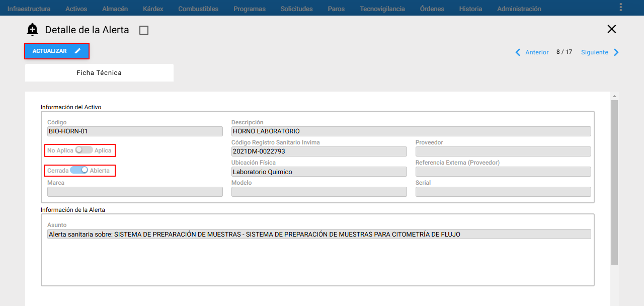Open the Kárdex menu
The width and height of the screenshot is (644, 306).
pos(153,9)
